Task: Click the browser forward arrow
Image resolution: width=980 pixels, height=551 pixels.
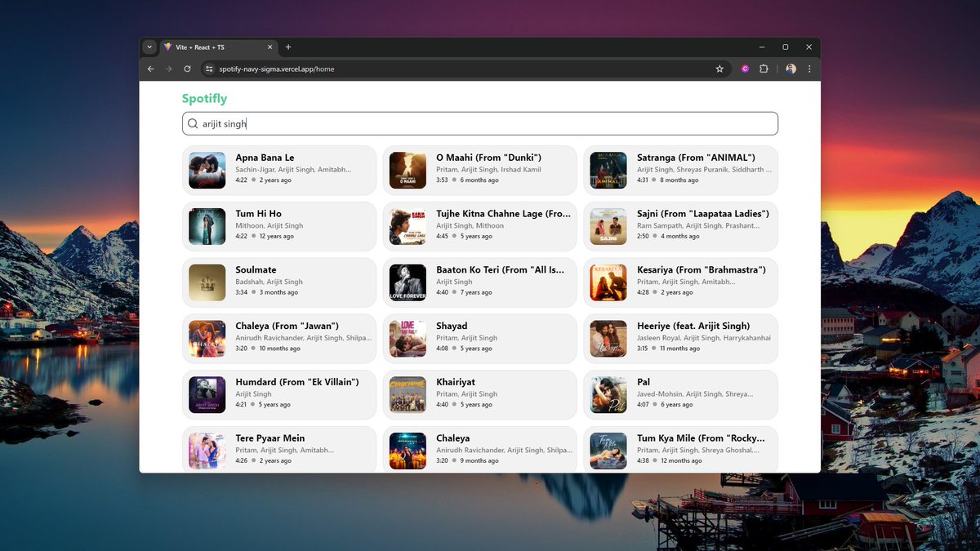Action: tap(169, 69)
